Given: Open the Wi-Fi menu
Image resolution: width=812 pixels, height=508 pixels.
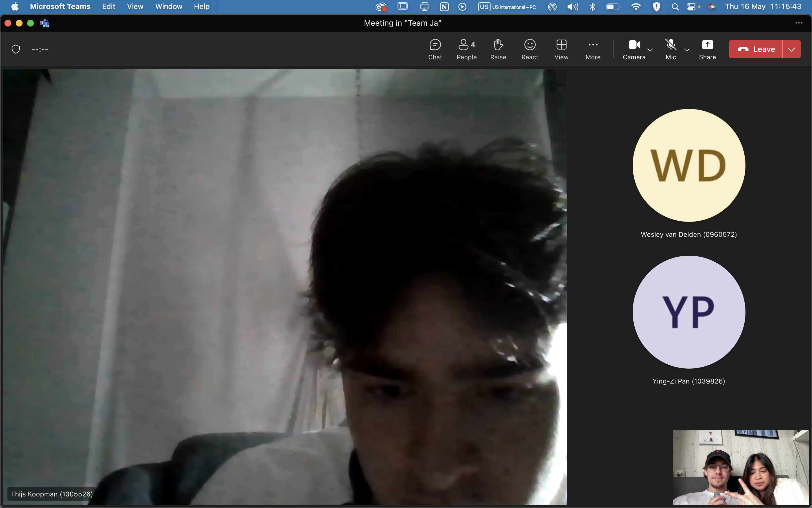Looking at the screenshot, I should (x=636, y=7).
